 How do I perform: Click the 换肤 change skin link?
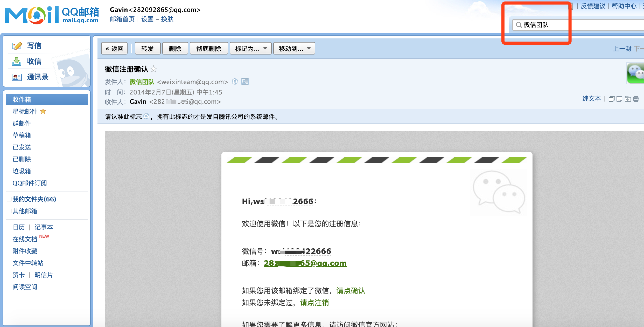pos(167,19)
